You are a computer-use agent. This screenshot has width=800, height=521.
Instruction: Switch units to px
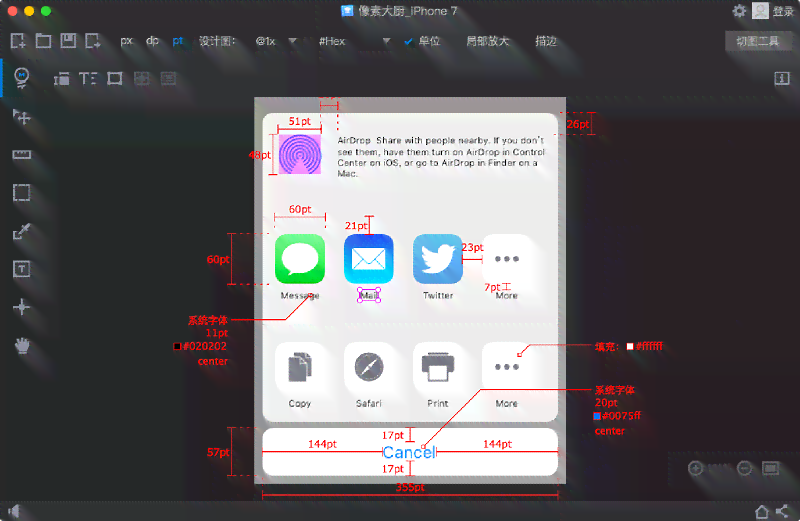pyautogui.click(x=127, y=41)
